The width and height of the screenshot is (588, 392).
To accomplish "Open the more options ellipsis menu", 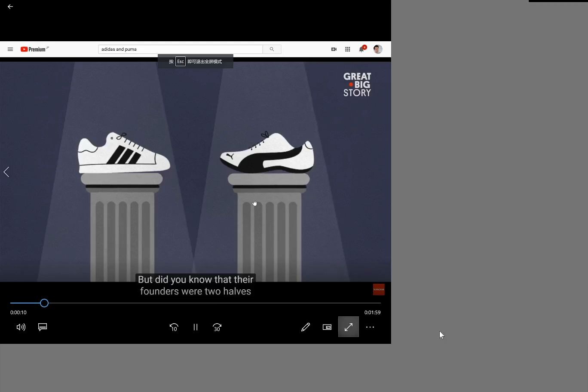I will tap(370, 327).
